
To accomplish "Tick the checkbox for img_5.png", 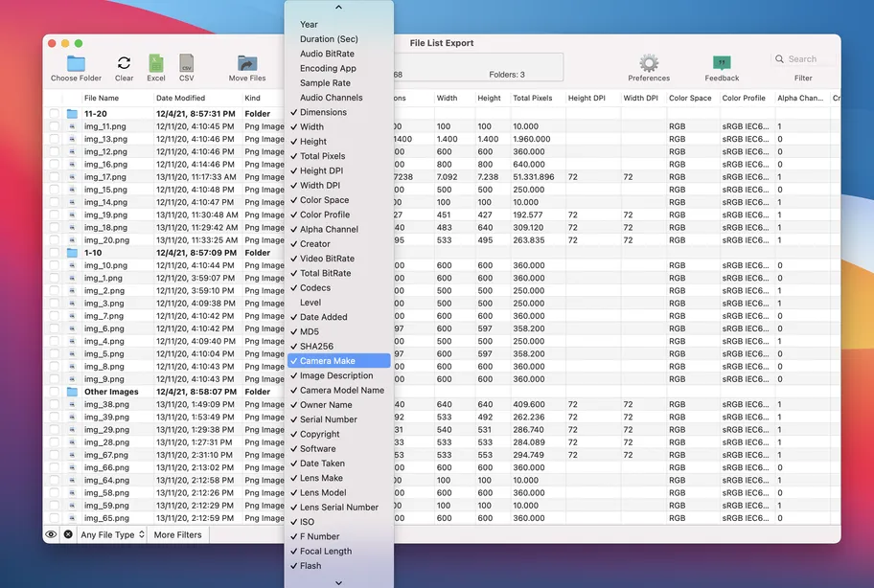I will click(54, 353).
